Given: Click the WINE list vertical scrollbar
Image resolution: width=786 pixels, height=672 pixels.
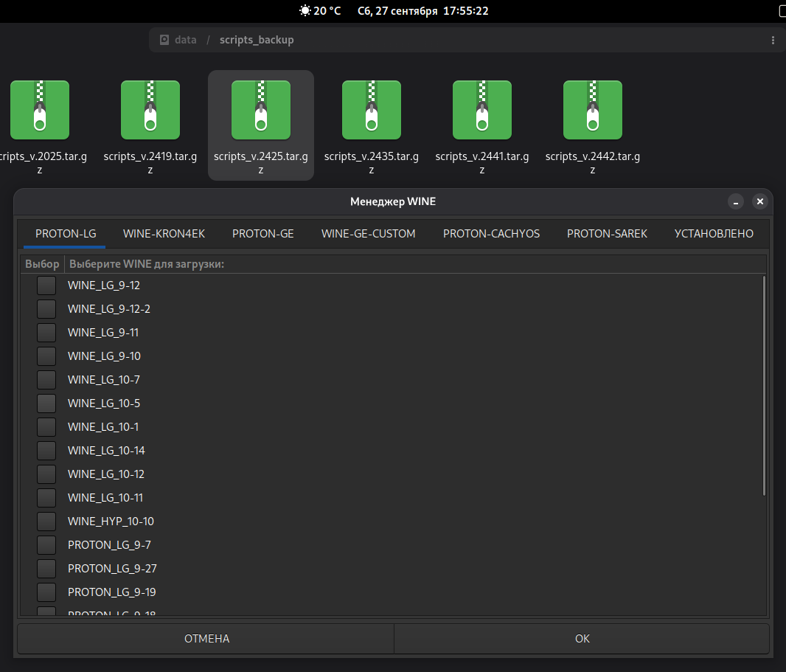Looking at the screenshot, I should point(764,384).
